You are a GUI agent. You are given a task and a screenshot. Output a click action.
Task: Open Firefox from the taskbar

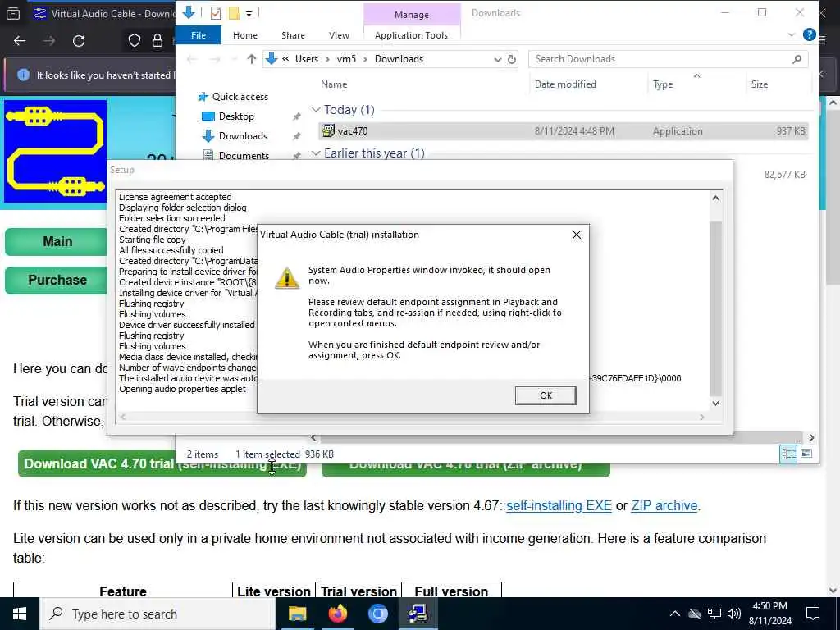(337, 614)
